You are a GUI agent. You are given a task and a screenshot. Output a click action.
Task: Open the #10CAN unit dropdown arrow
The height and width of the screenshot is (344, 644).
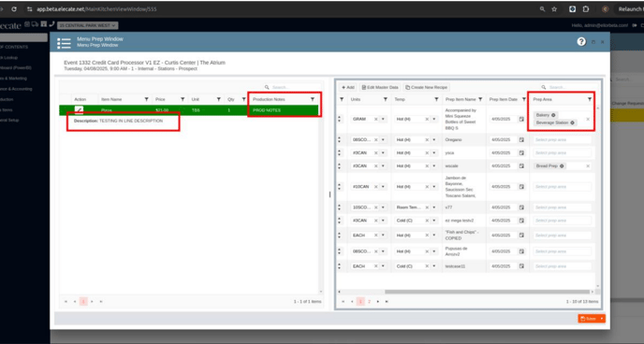[383, 187]
